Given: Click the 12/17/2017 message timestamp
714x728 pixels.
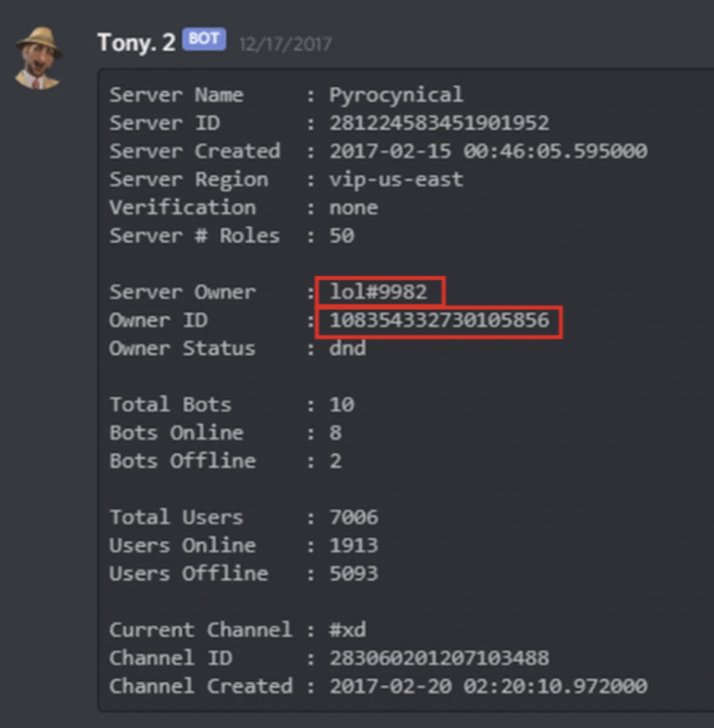Looking at the screenshot, I should (x=285, y=44).
